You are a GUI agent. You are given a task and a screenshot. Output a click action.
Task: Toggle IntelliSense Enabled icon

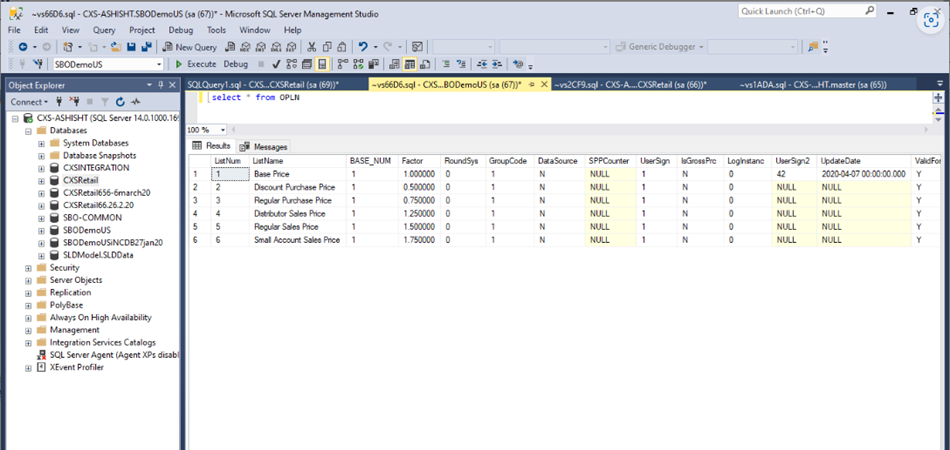click(x=323, y=64)
